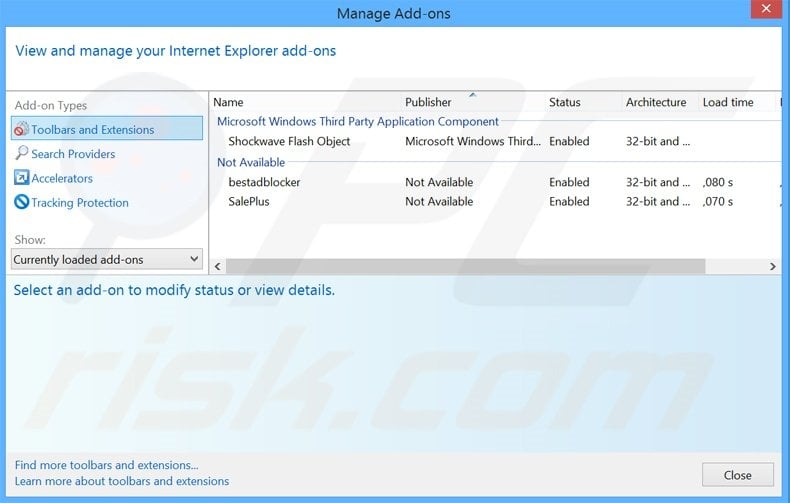
Task: Click the horizontal scrollbar thumb
Action: (466, 266)
